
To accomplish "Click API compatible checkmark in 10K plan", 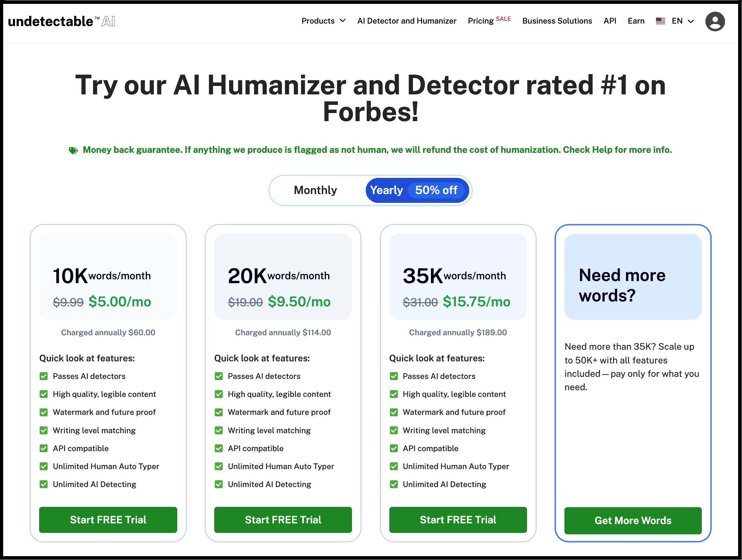I will [44, 448].
